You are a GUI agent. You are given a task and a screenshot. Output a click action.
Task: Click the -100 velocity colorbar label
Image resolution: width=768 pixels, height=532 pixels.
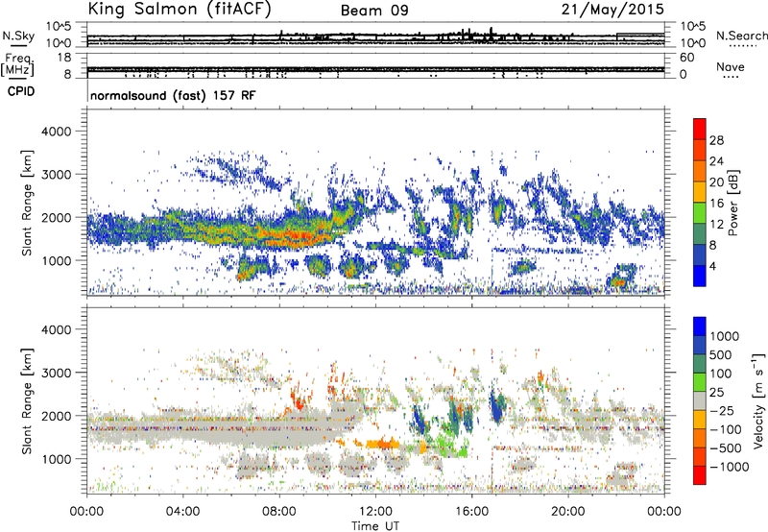[x=725, y=429]
